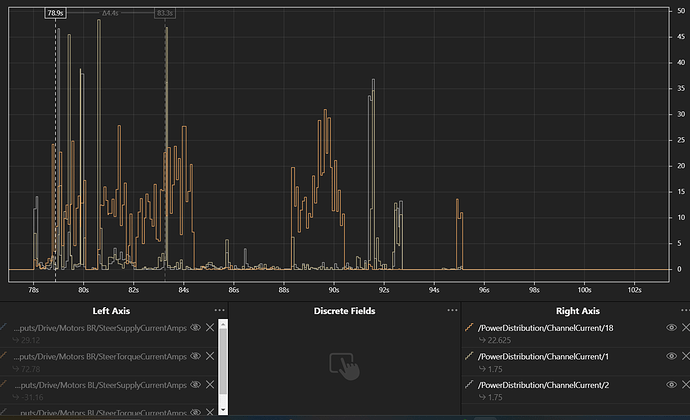Remove ChannelCurrent/18 field with X icon

(686, 328)
